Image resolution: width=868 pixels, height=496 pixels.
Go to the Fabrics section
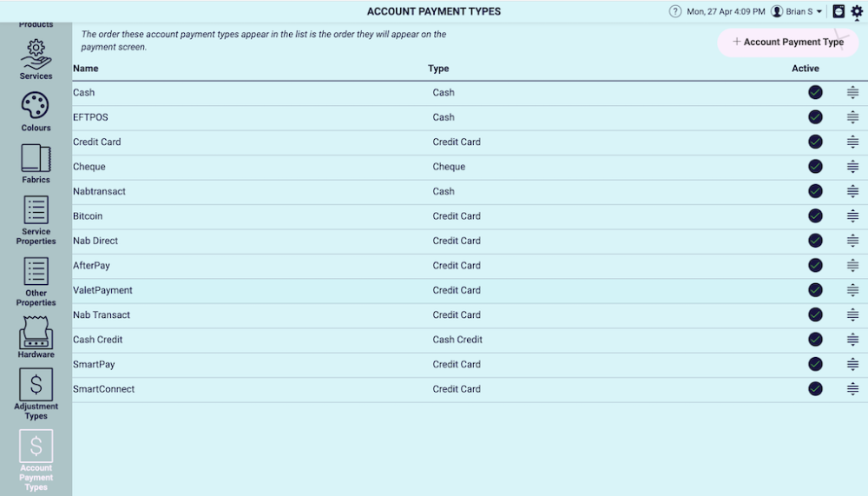point(36,164)
